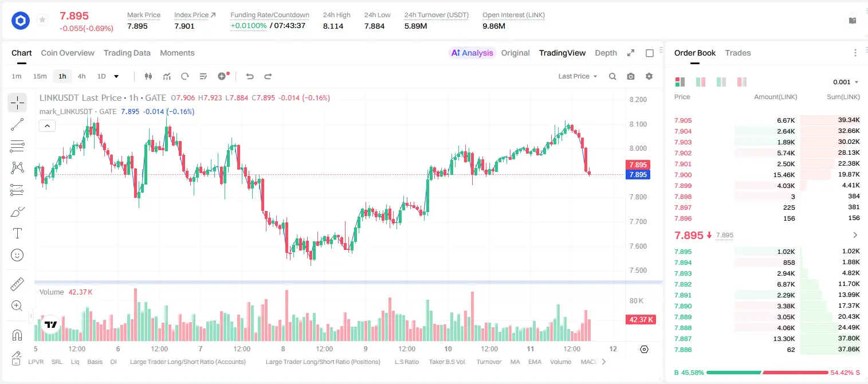Open the Last Price source dropdown
868x384 pixels.
pos(578,76)
